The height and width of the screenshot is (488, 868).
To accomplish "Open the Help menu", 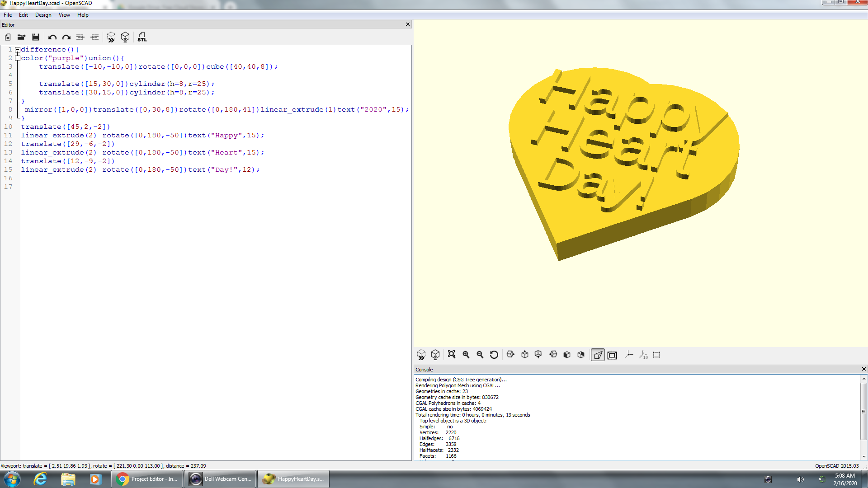I will click(x=83, y=15).
